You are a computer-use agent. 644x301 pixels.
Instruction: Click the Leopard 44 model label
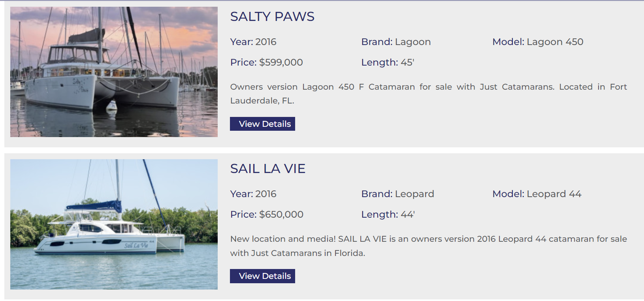point(553,194)
